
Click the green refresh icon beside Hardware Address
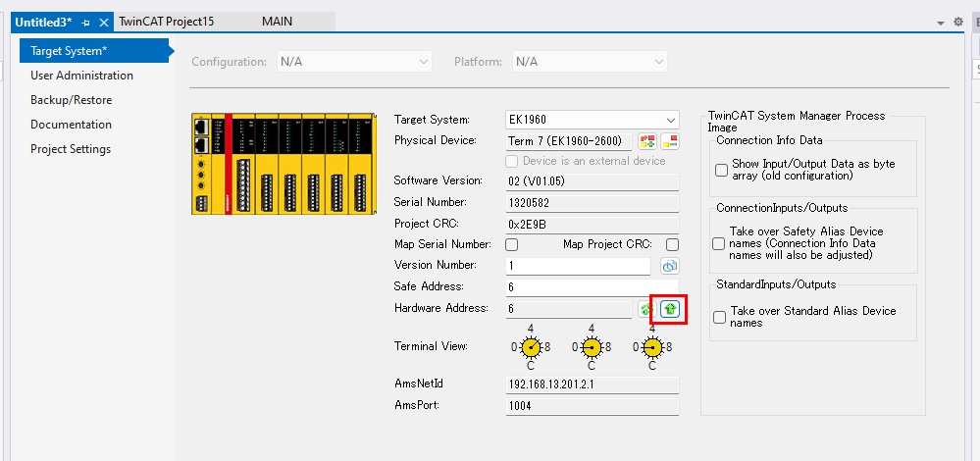tap(645, 309)
